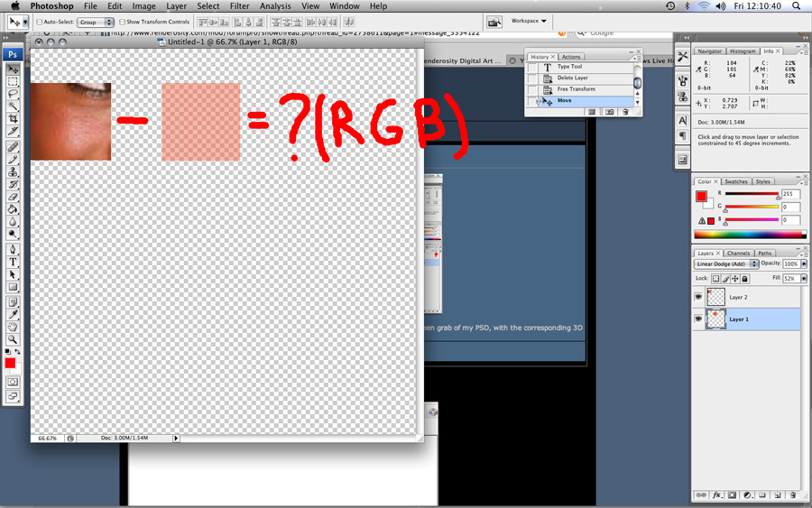Select the Lasso tool
This screenshot has height=508, width=812.
pyautogui.click(x=13, y=94)
